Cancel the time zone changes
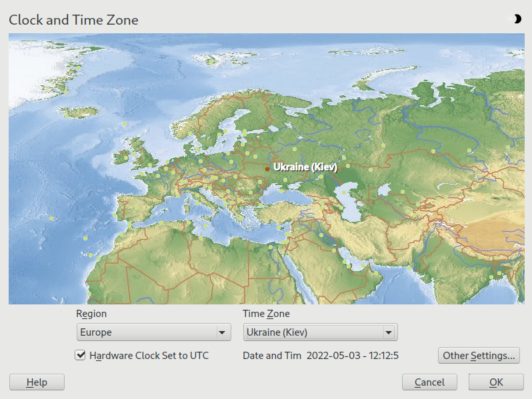This screenshot has width=532, height=399. (x=429, y=382)
